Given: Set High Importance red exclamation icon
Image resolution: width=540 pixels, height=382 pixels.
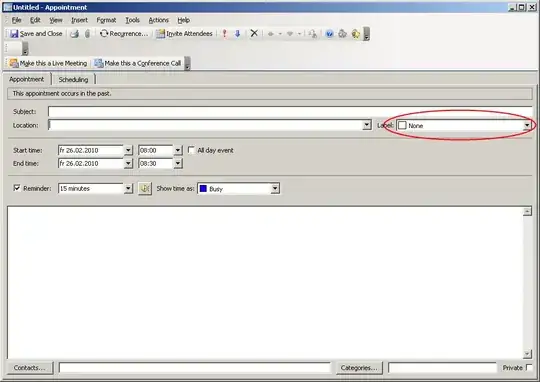Looking at the screenshot, I should pyautogui.click(x=225, y=34).
